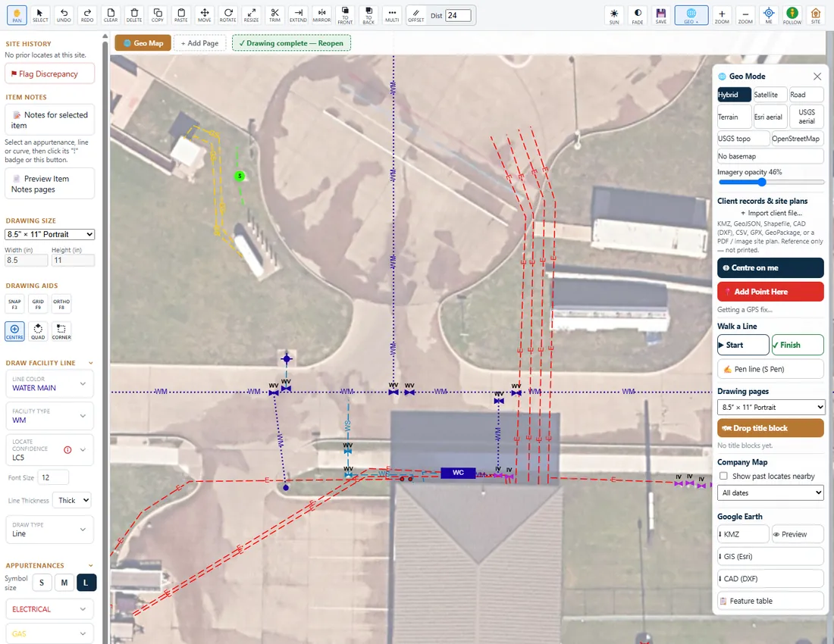Screen dimensions: 834x644
Task: Locate me with the ME icon
Action: tap(769, 15)
